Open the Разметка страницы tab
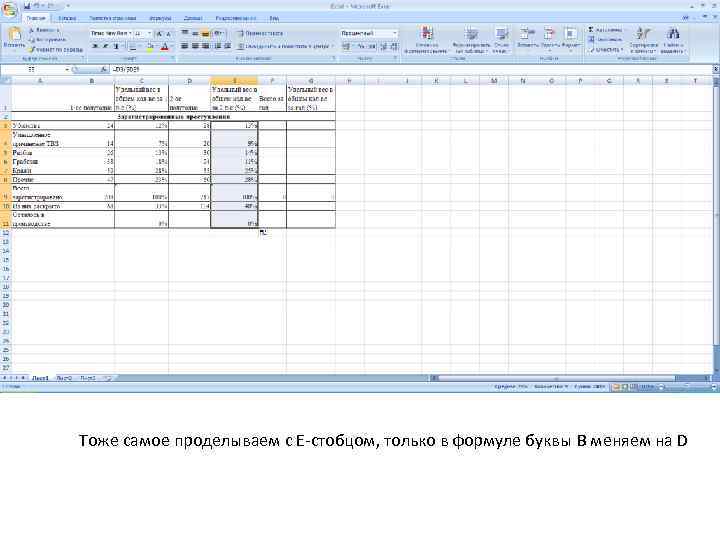 pyautogui.click(x=112, y=18)
